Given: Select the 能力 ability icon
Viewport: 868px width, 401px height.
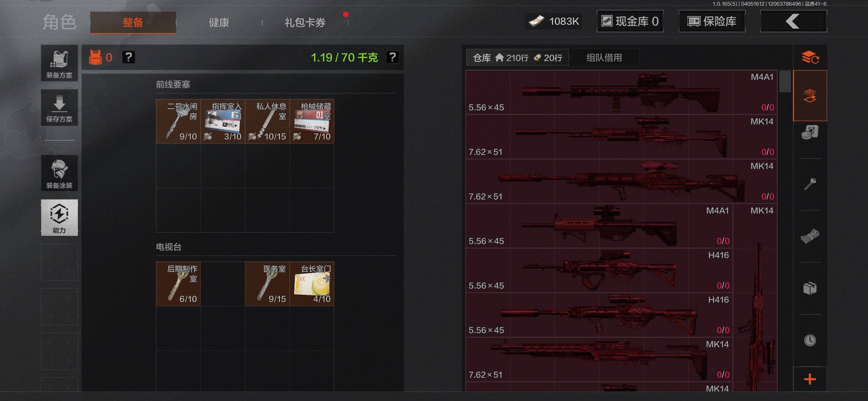Looking at the screenshot, I should pos(59,218).
